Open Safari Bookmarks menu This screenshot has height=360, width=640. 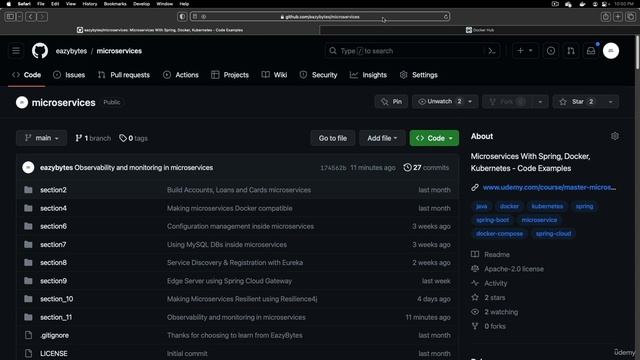pos(115,4)
